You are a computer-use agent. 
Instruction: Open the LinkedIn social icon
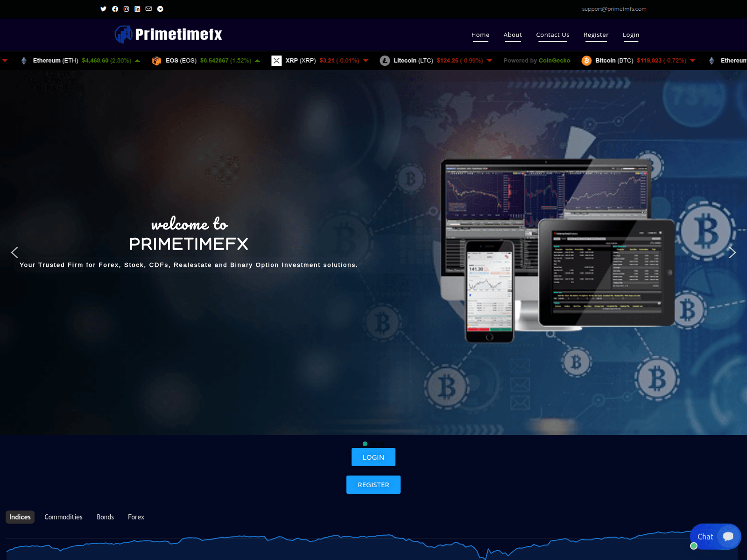tap(137, 9)
